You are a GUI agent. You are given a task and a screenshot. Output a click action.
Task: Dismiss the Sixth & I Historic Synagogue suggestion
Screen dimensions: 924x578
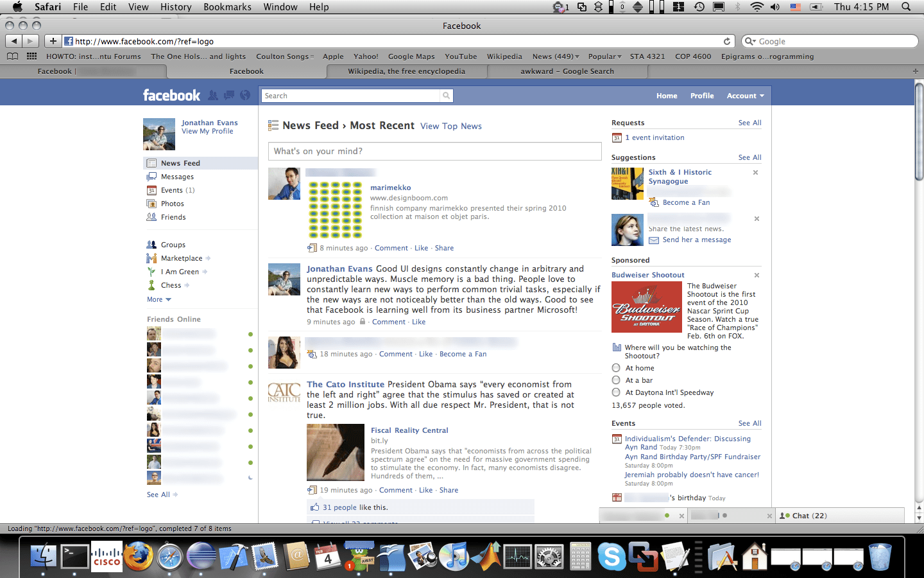756,172
